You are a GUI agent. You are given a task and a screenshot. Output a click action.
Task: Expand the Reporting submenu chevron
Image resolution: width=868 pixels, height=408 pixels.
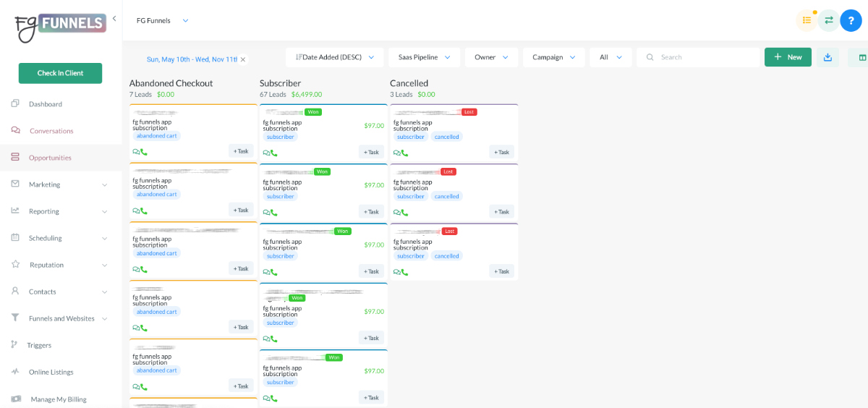105,211
